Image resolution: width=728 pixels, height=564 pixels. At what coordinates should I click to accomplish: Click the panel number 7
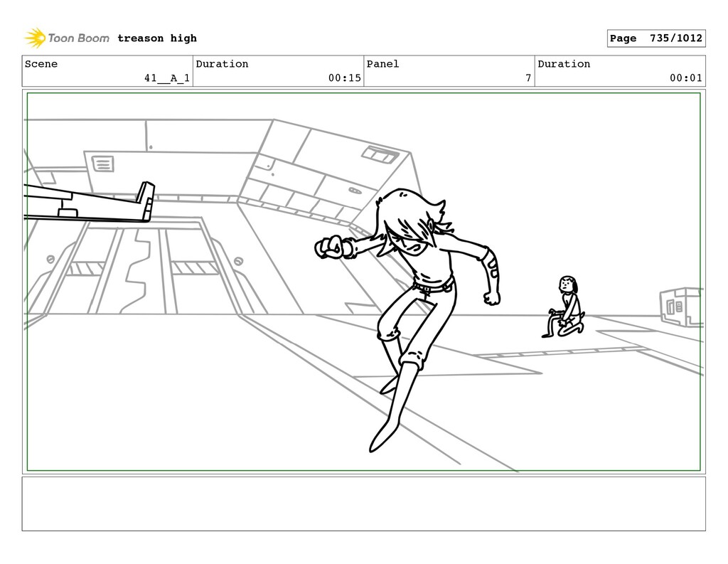(528, 78)
